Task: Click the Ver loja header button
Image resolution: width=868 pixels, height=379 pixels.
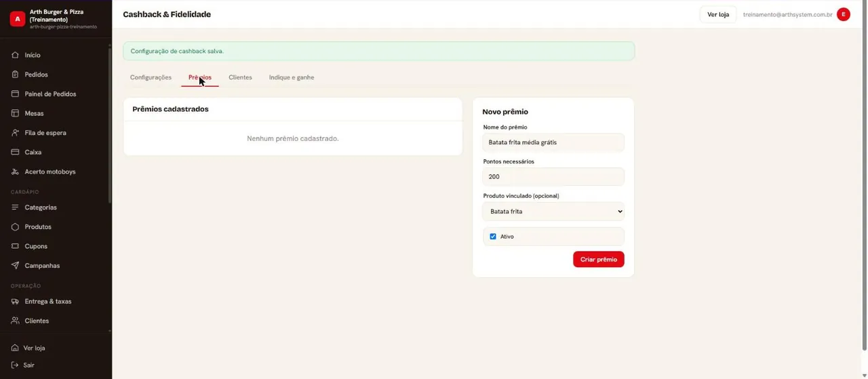Action: [x=718, y=14]
